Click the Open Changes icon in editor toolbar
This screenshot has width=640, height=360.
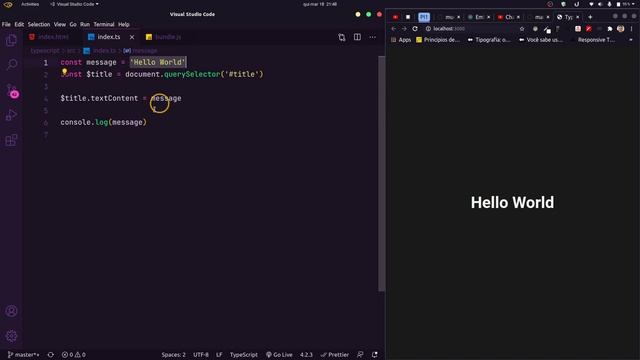pyautogui.click(x=342, y=37)
